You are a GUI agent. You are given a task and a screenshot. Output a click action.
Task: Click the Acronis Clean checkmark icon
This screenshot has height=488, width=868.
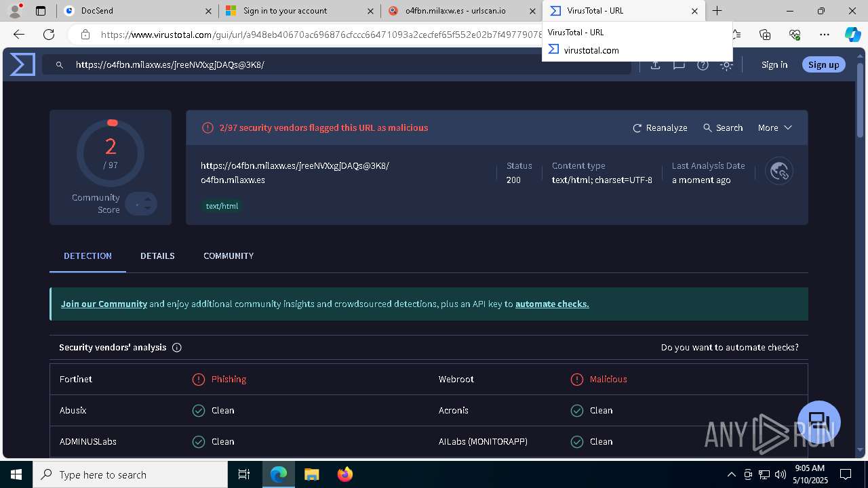point(577,411)
